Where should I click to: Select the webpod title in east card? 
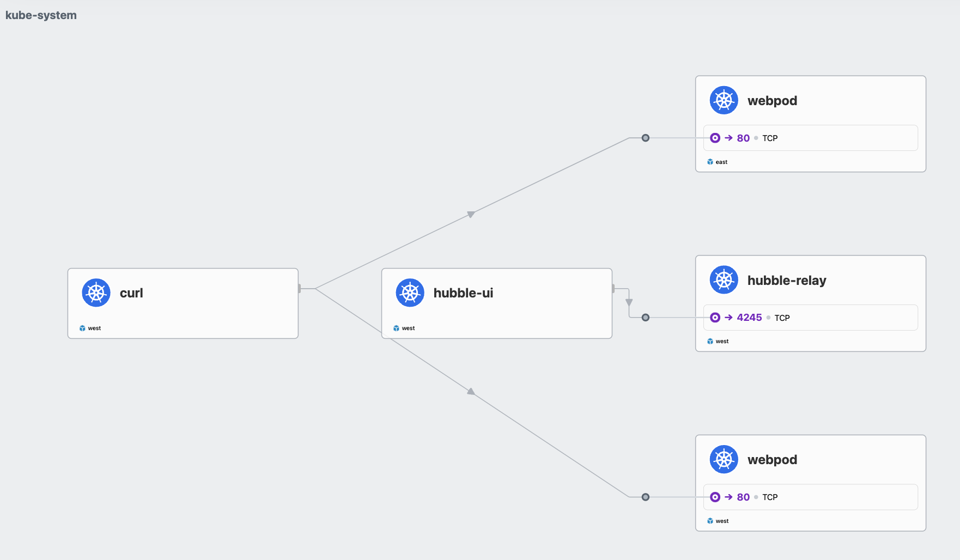tap(772, 101)
